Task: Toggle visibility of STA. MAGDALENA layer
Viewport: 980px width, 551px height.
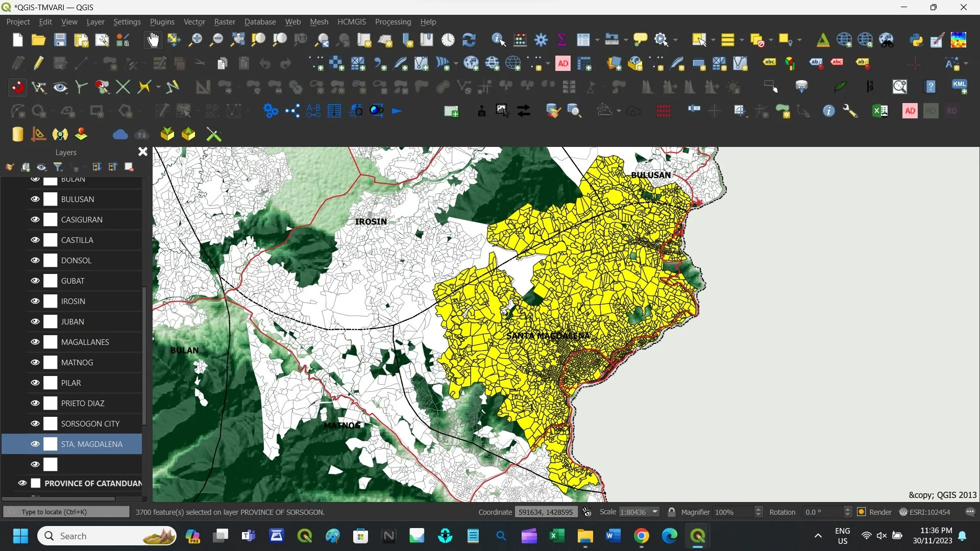Action: pyautogui.click(x=35, y=444)
